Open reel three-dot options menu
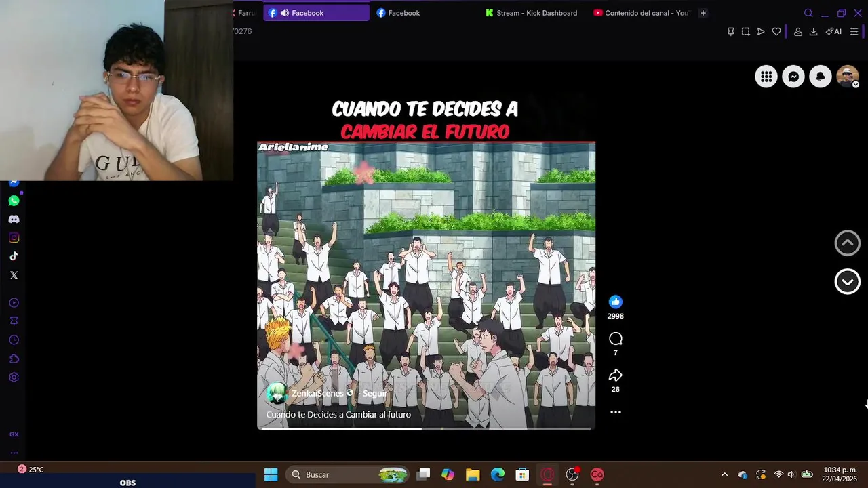This screenshot has width=868, height=488. (615, 412)
